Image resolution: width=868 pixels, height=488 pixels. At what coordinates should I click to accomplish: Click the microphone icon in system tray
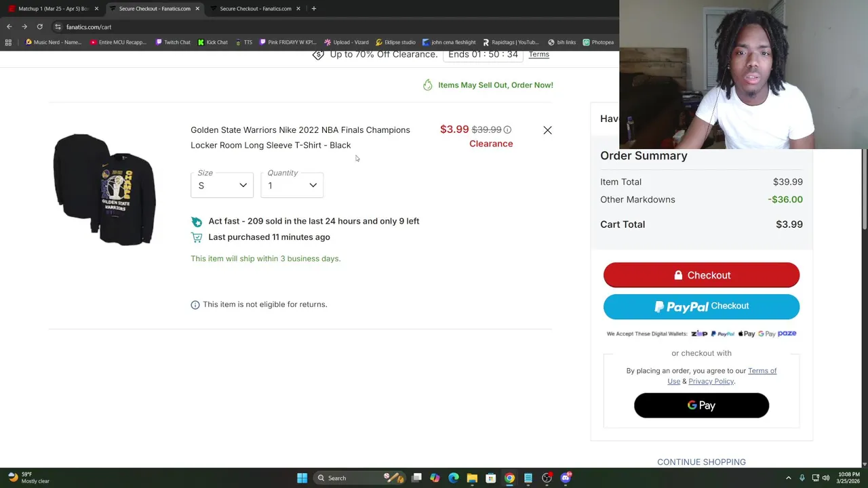(802, 478)
